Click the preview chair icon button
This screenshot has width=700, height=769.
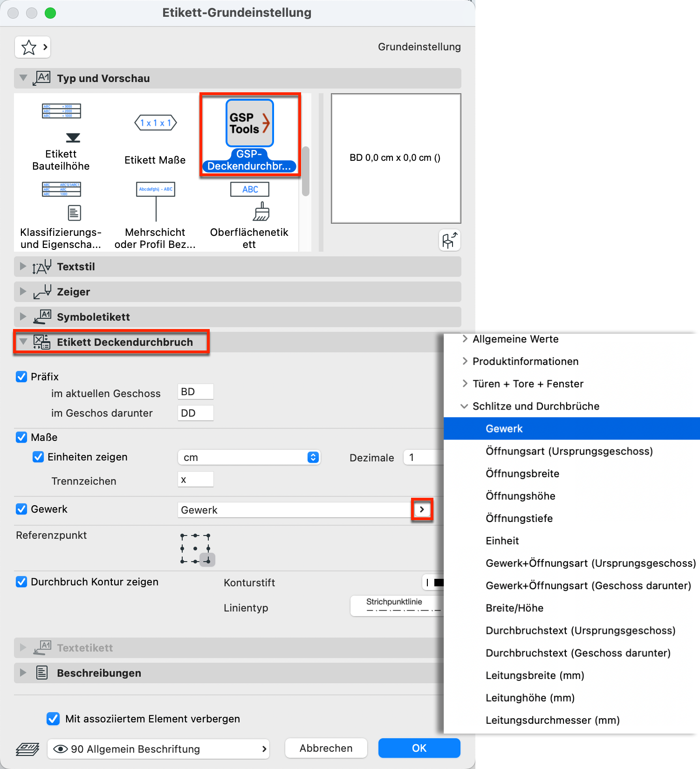[449, 240]
